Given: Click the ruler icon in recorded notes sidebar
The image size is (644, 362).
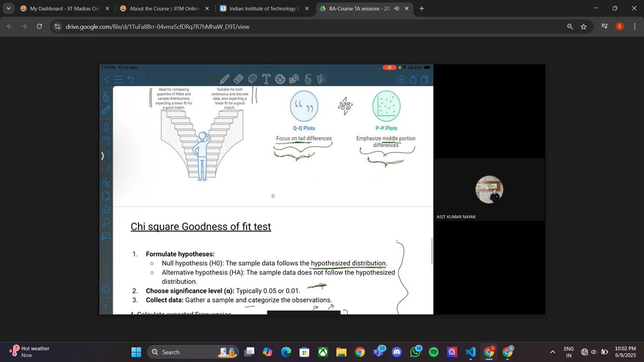Looking at the screenshot, I should [x=106, y=111].
